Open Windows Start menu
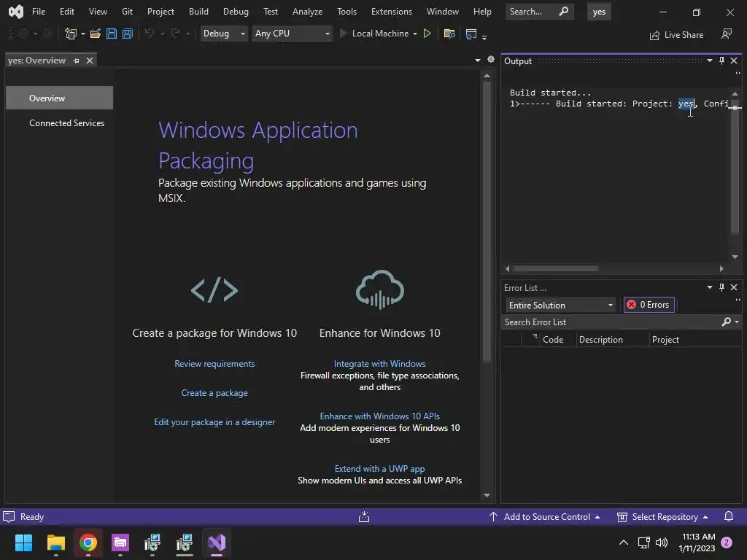Image resolution: width=747 pixels, height=560 pixels. click(x=23, y=542)
